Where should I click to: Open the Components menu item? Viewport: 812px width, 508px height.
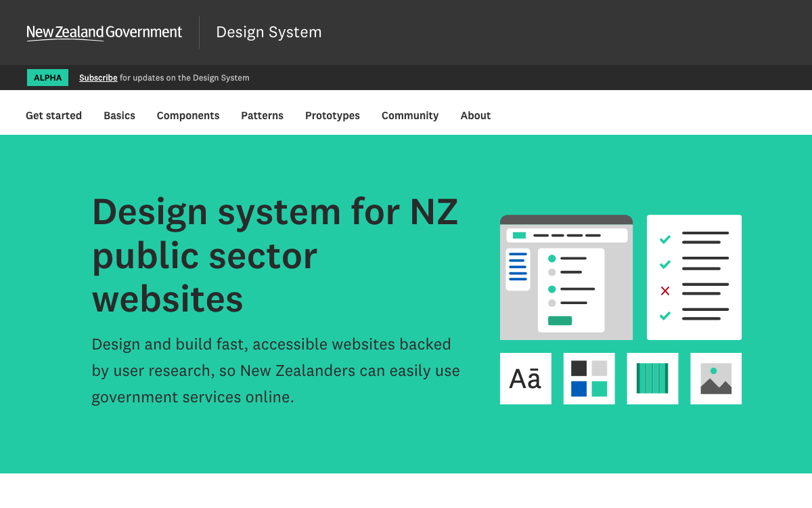click(188, 116)
